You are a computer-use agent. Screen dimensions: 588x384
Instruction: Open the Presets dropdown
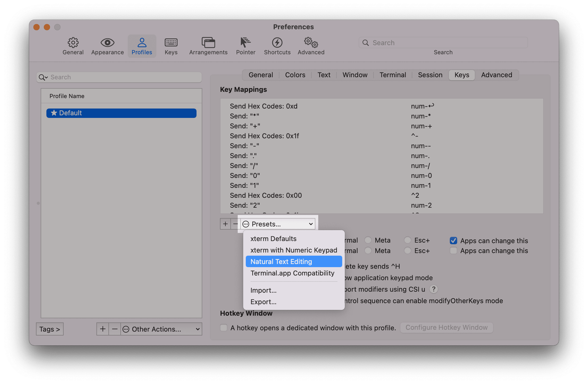[x=278, y=224]
